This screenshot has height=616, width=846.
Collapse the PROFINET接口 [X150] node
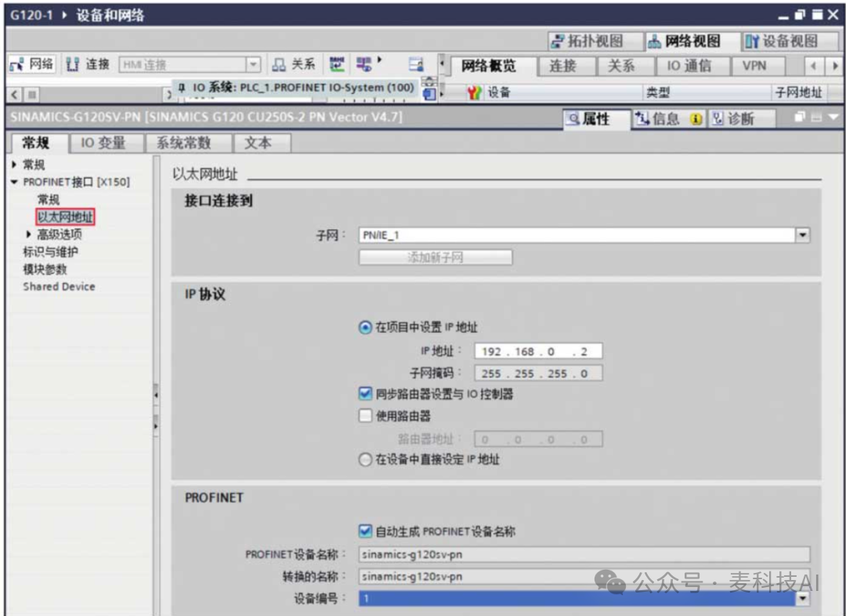[14, 182]
